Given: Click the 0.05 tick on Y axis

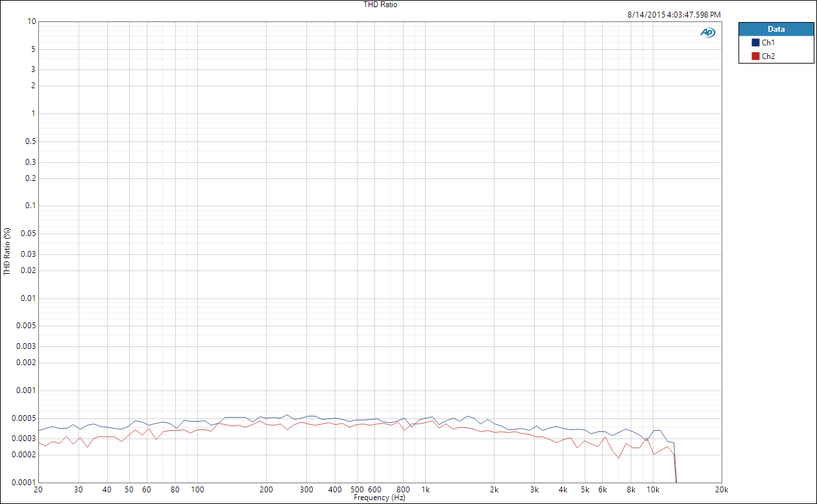Looking at the screenshot, I should [28, 234].
